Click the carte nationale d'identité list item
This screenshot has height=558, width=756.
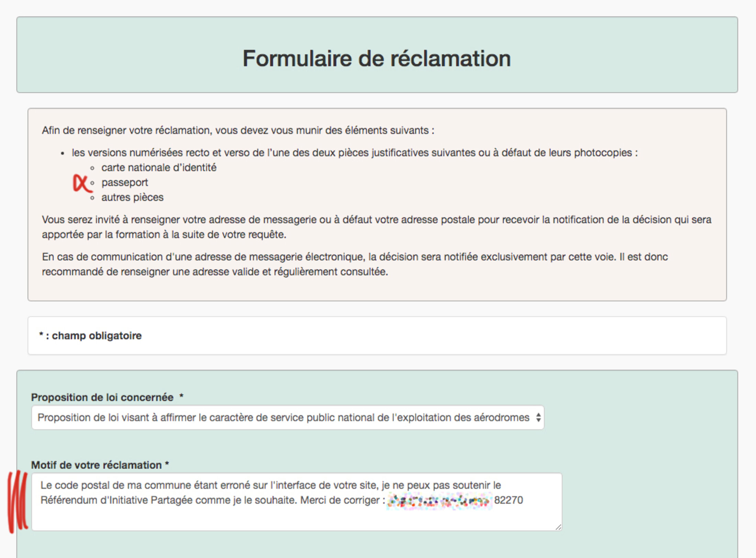(x=159, y=168)
